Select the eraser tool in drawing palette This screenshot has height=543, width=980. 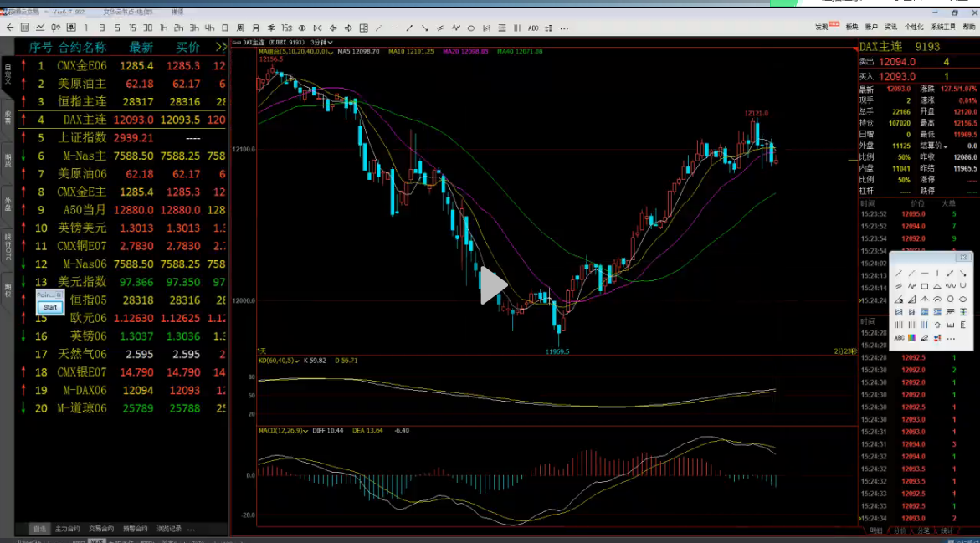[925, 338]
